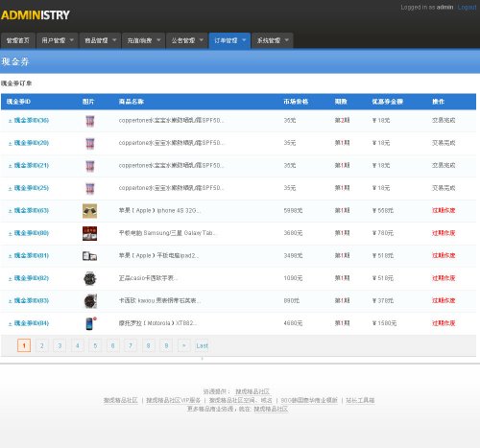The height and width of the screenshot is (448, 480).
Task: Open coupon ID(63) link
Action: (32, 210)
